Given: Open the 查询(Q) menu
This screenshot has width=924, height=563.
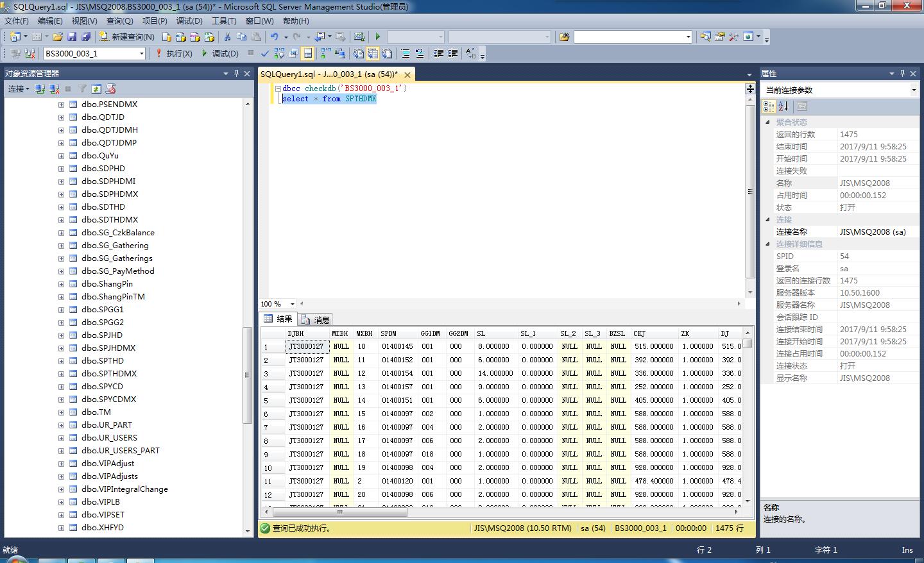Looking at the screenshot, I should tap(119, 21).
